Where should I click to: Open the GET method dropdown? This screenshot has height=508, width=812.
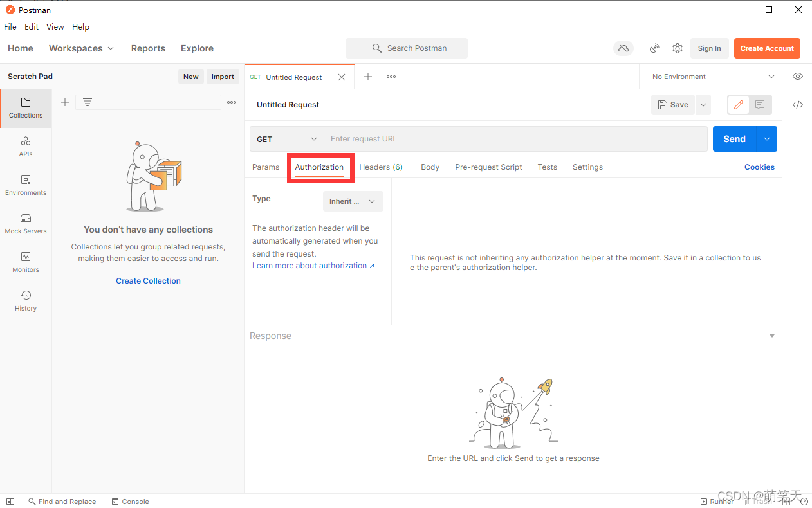tap(287, 139)
